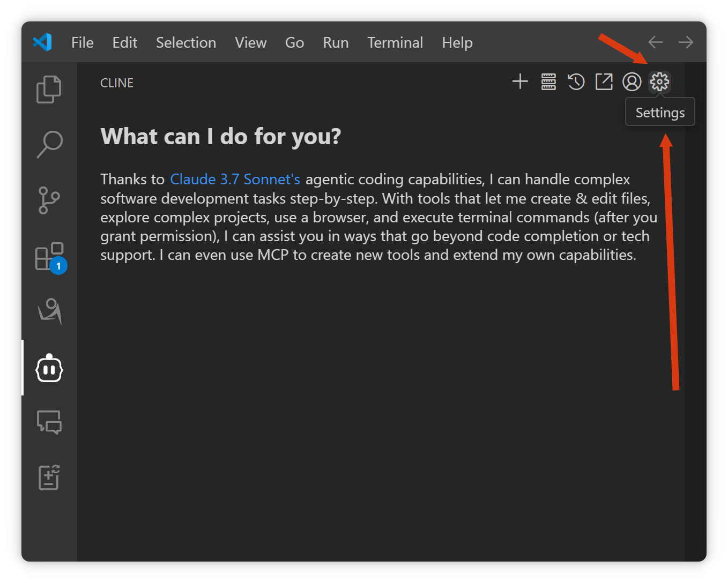
Task: Open the Terminal menu
Action: click(395, 43)
